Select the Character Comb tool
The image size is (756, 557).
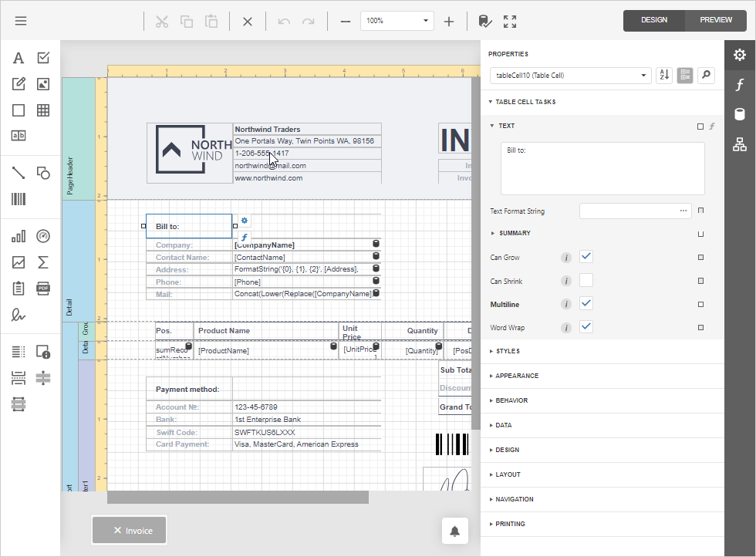(x=19, y=136)
